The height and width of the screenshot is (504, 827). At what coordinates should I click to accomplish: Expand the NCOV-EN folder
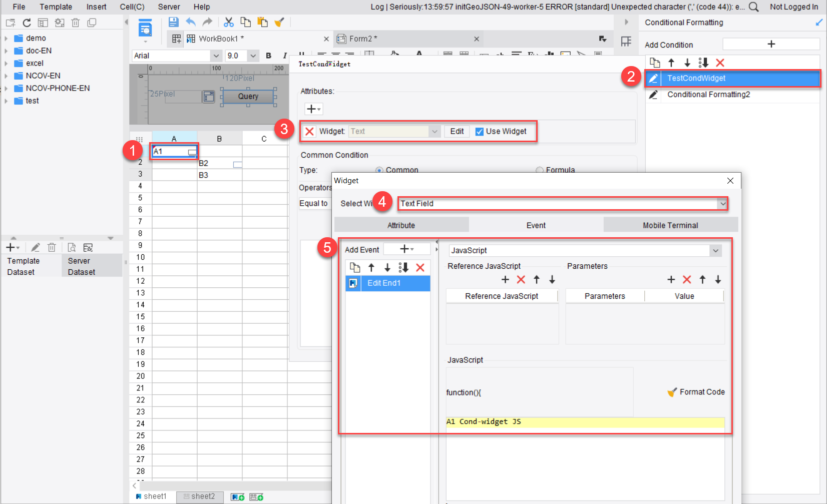(6, 76)
